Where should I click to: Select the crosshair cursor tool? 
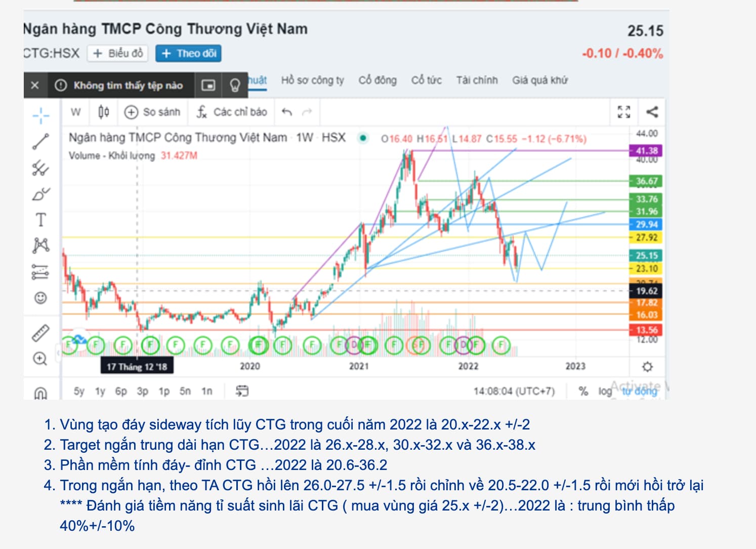pos(41,115)
